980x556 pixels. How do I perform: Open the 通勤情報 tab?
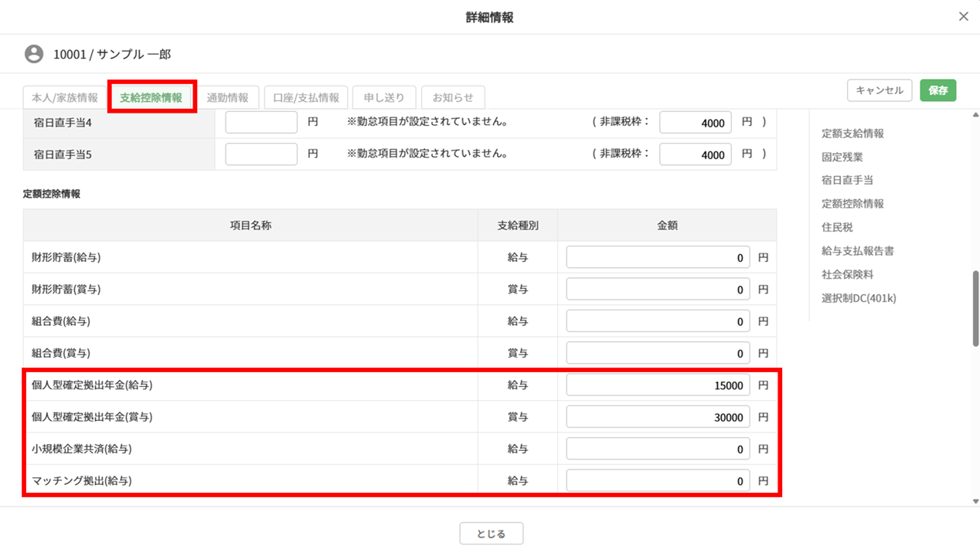[x=227, y=98]
